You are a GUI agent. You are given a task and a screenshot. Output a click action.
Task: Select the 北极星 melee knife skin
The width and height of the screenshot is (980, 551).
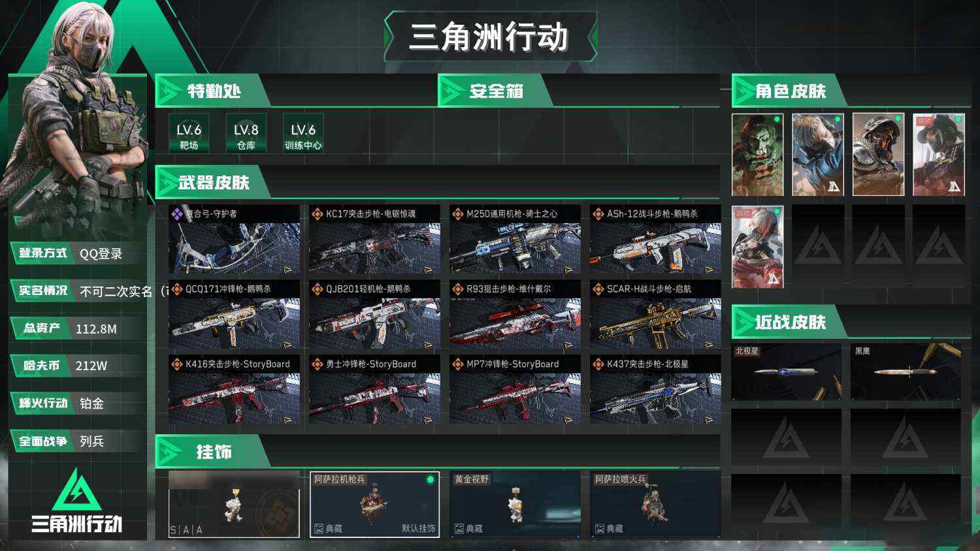[x=786, y=372]
